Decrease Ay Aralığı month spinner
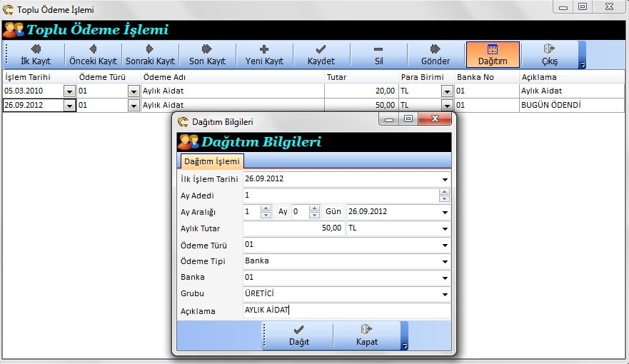This screenshot has height=364, width=629. 266,215
